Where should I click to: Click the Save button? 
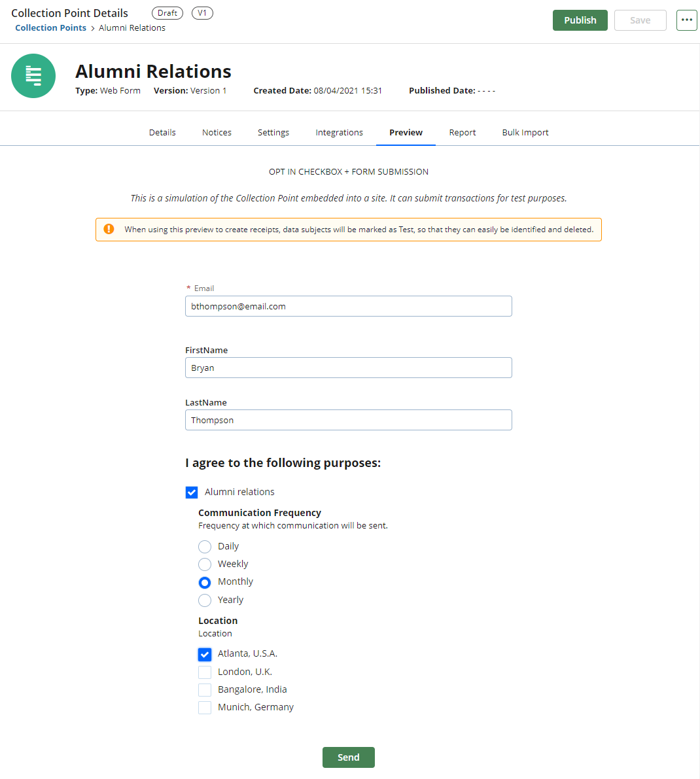click(x=640, y=20)
